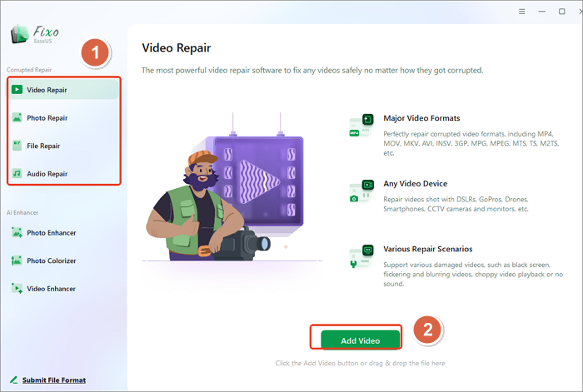Go to Audio Repair

(x=63, y=173)
